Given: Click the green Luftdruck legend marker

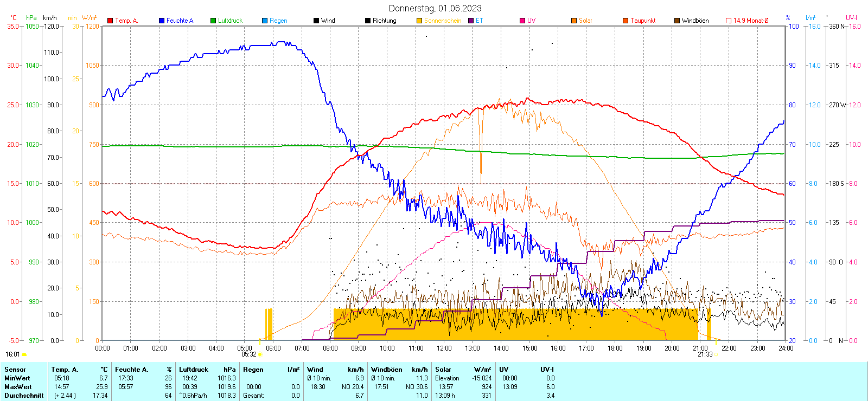Looking at the screenshot, I should click(x=213, y=21).
